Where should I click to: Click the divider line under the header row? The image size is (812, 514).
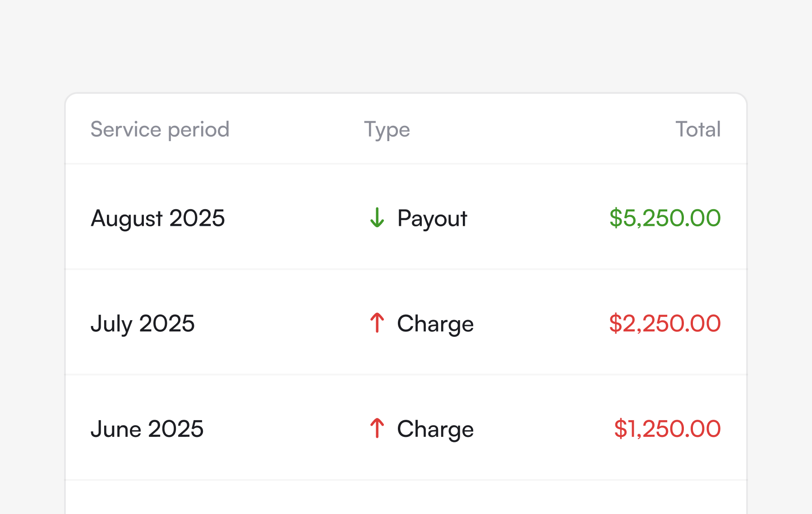coord(406,164)
